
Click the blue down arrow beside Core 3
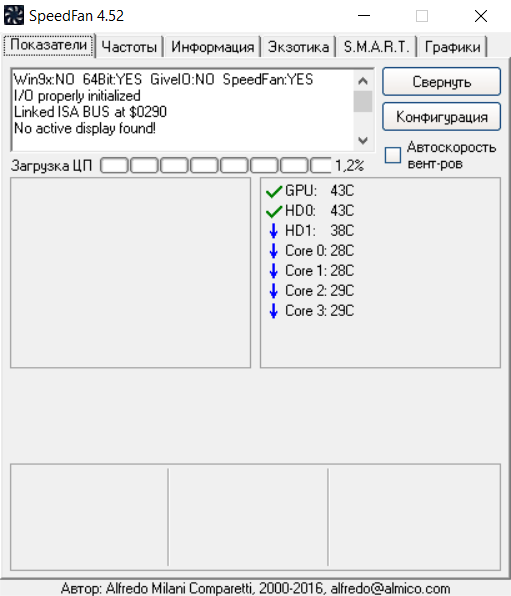pos(273,311)
